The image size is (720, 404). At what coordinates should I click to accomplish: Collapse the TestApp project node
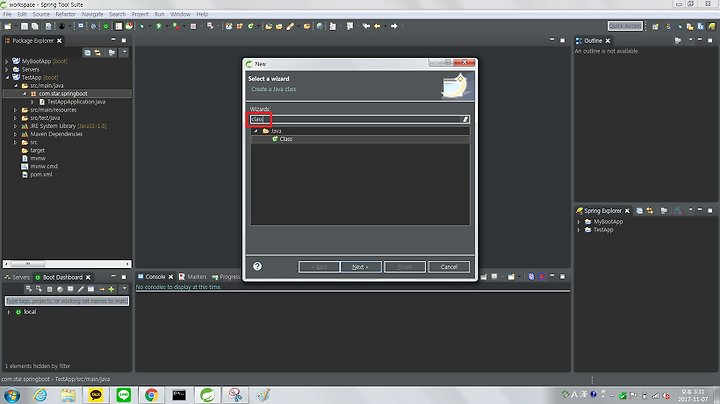[7, 78]
